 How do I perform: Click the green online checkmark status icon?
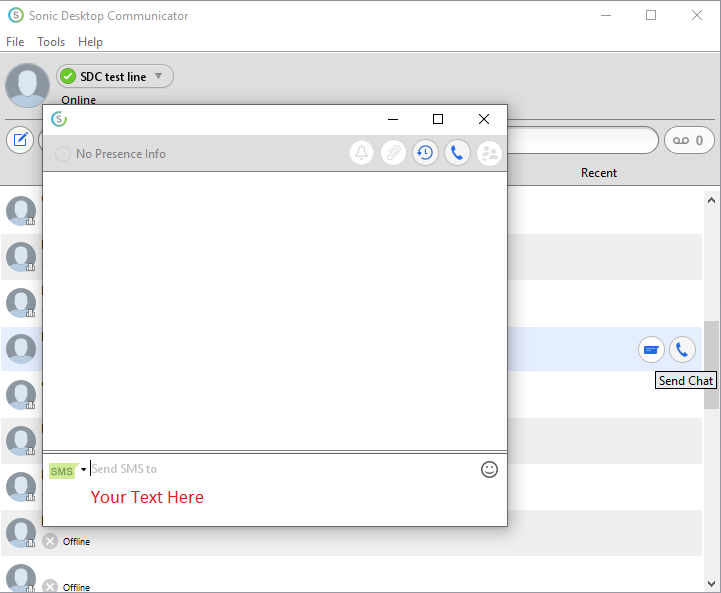[x=68, y=76]
